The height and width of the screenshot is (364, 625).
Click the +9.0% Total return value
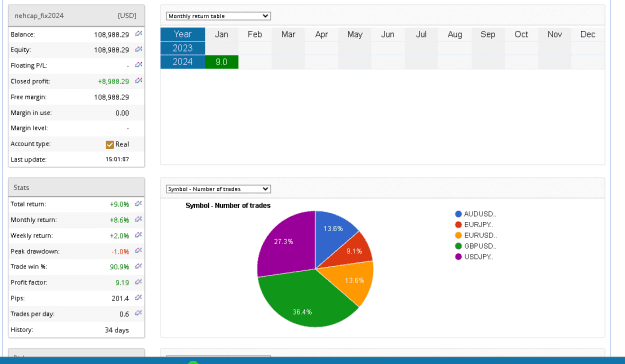pyautogui.click(x=119, y=205)
